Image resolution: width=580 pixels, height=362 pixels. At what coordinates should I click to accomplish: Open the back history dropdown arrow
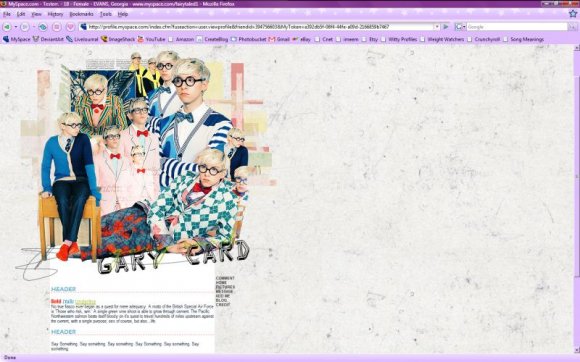point(16,27)
